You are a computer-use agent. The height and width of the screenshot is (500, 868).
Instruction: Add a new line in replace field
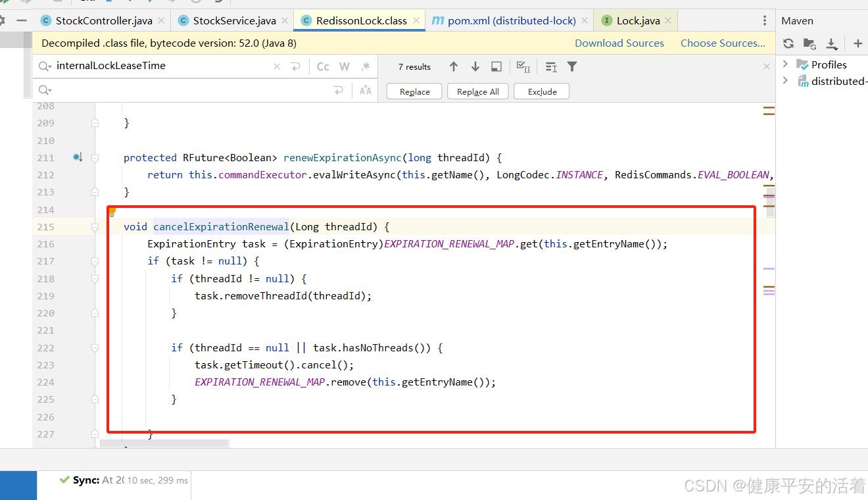[x=339, y=91]
